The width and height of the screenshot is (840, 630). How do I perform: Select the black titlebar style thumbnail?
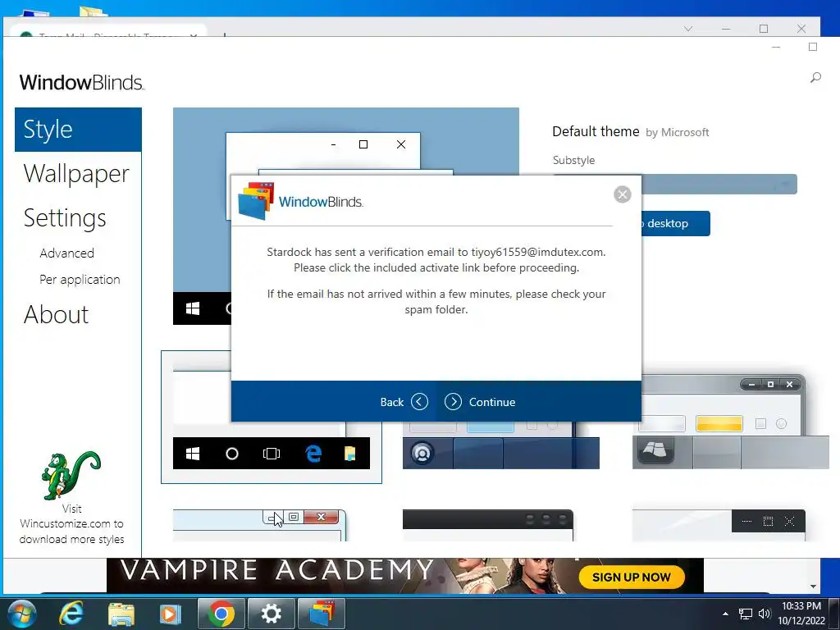488,525
